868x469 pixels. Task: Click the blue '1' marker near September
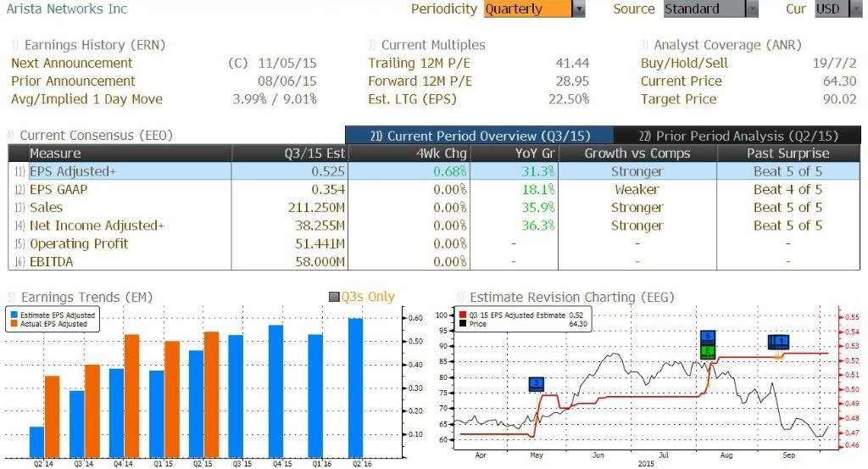(x=779, y=342)
